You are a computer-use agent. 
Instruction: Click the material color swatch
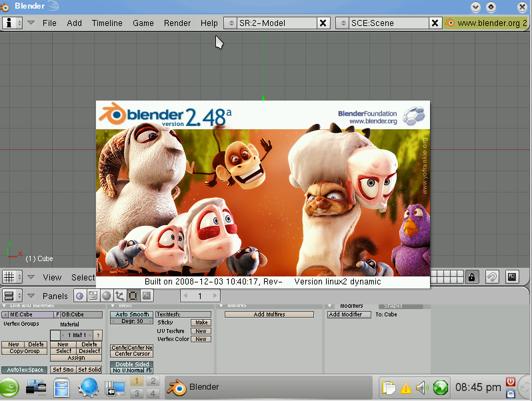coord(55,335)
